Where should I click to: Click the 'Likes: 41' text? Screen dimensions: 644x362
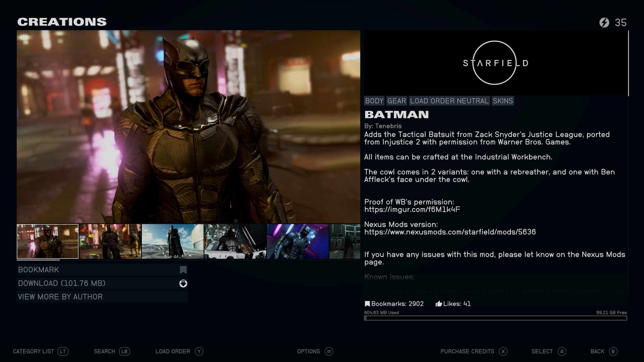click(x=457, y=304)
